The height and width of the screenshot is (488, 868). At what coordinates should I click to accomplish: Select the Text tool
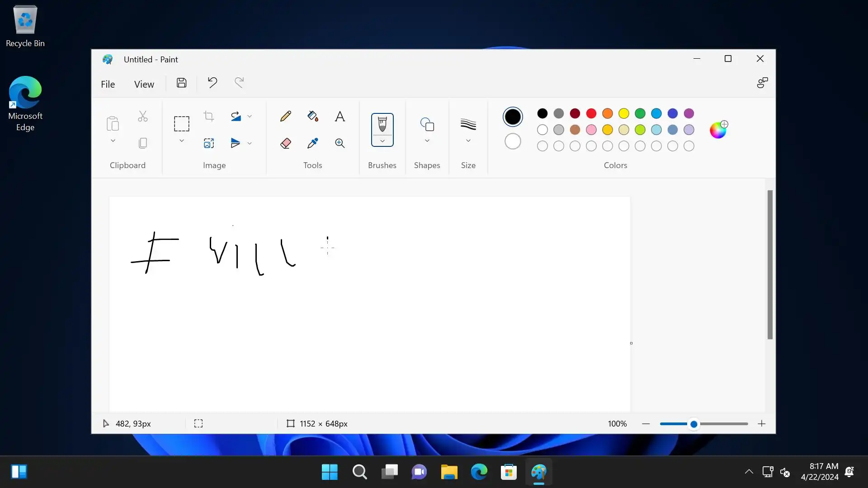[340, 116]
